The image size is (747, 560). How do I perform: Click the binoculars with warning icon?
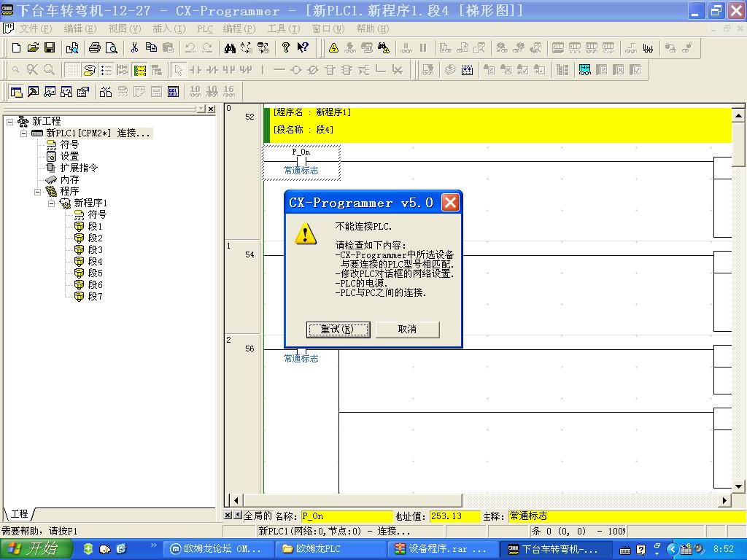pyautogui.click(x=384, y=47)
